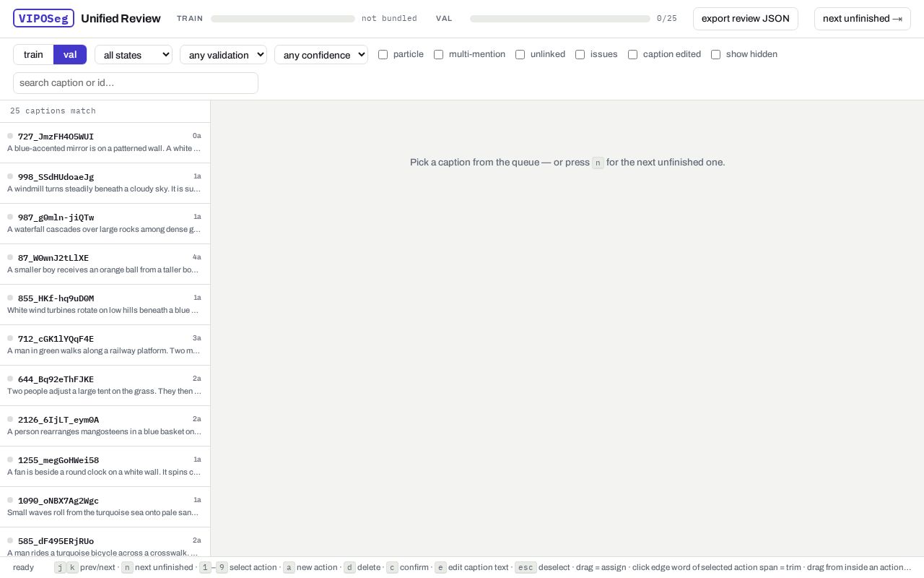Open the any confidence dropdown
The image size is (924, 578).
click(x=321, y=55)
